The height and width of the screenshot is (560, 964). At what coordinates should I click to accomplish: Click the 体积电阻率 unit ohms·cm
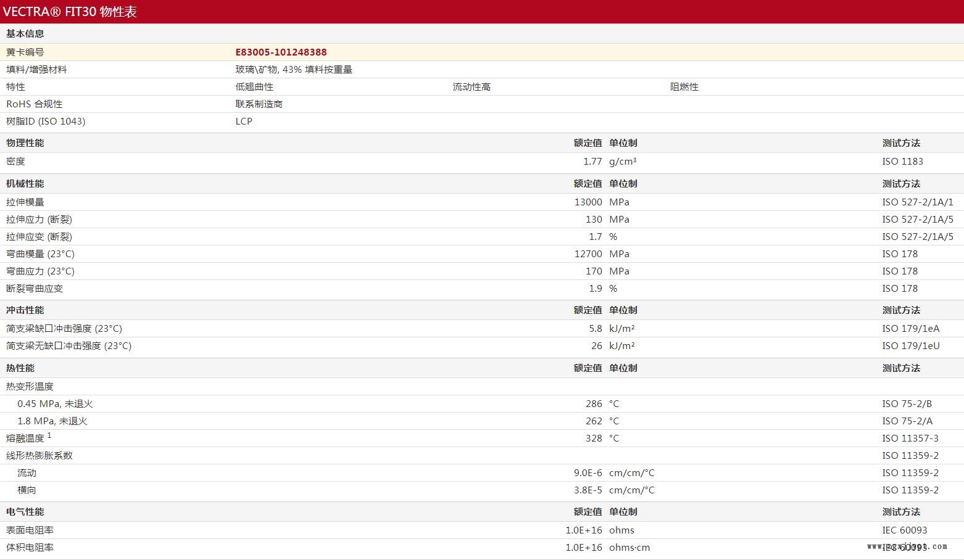click(x=630, y=548)
